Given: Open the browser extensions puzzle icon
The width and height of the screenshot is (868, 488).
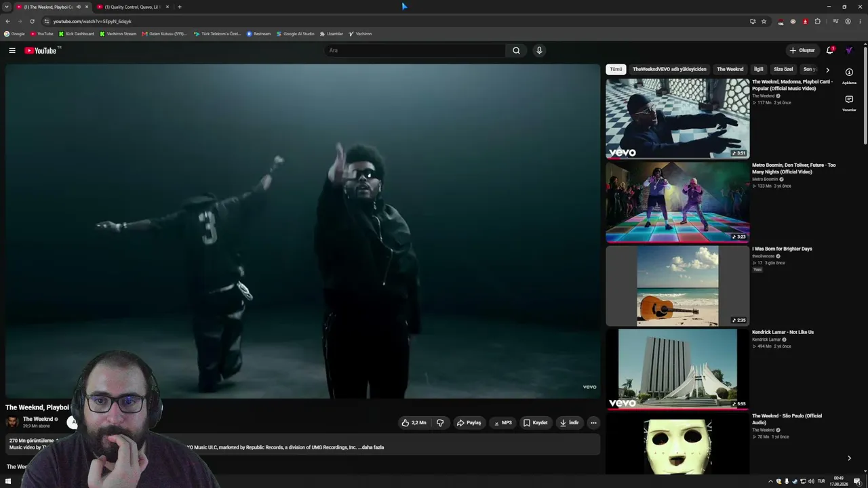Looking at the screenshot, I should coord(817,21).
